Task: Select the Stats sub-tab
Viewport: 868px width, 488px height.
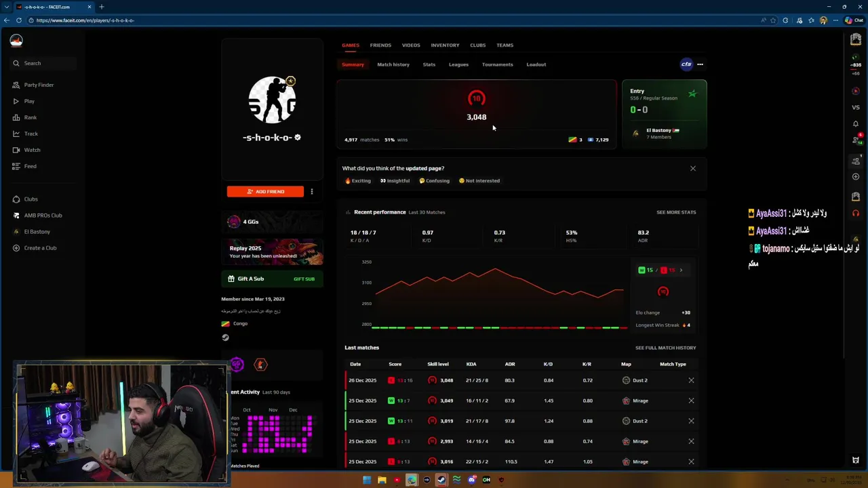Action: [429, 64]
